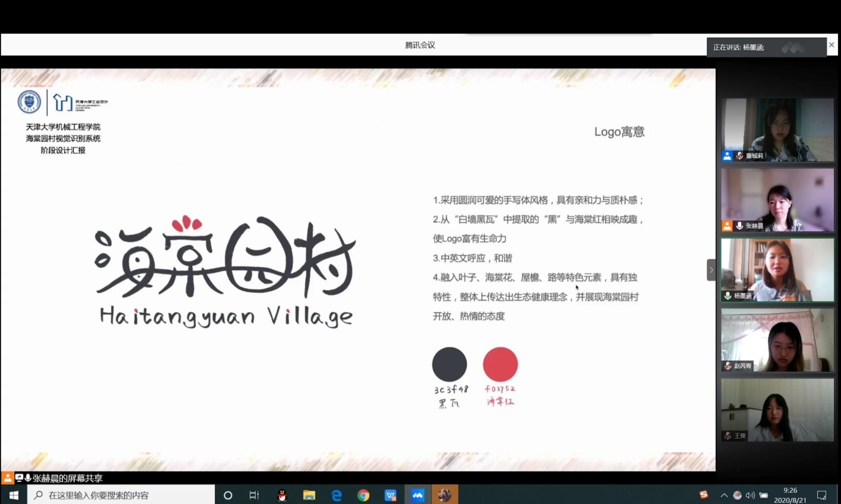Screen dimensions: 841x504
Task: Click the microphone icon beside 张赫晨
Action: pyautogui.click(x=740, y=226)
